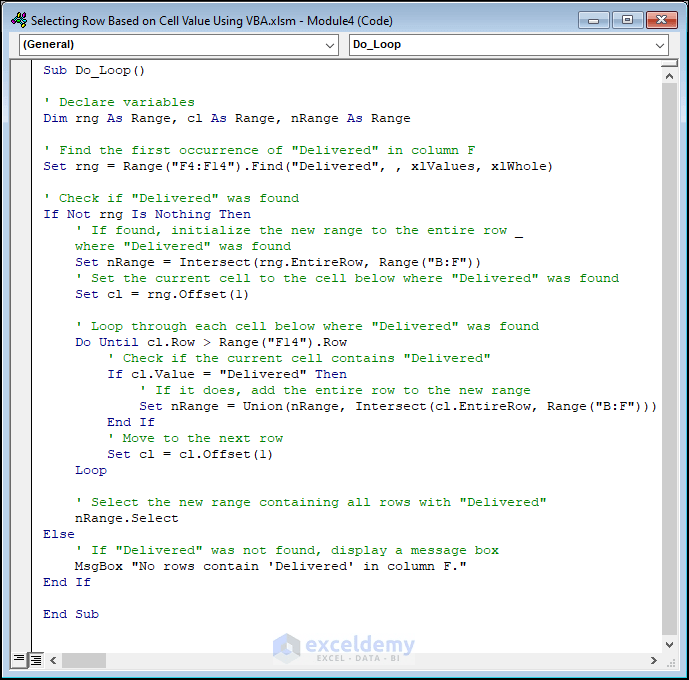Switch to Procedure View button

click(x=19, y=659)
